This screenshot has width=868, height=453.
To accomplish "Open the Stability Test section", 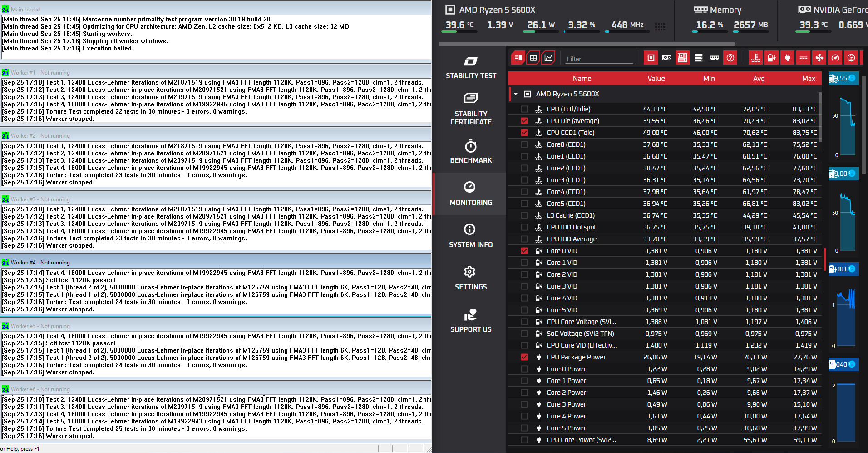I will [x=471, y=68].
